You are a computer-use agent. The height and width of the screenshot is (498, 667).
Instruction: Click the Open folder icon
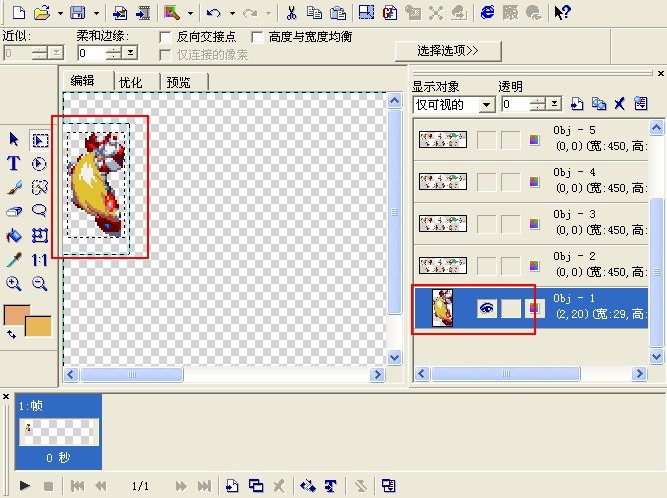point(42,13)
